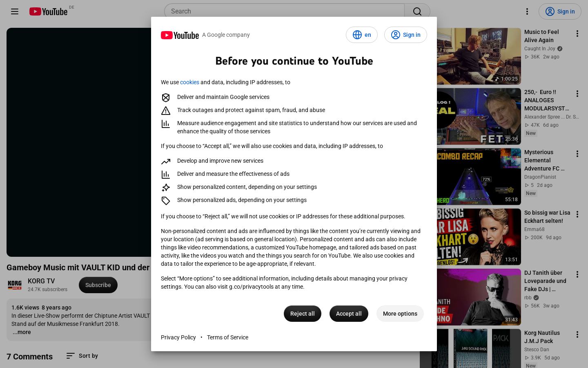Open options menu for So bissig war Lisa Eckhart

pyautogui.click(x=577, y=214)
